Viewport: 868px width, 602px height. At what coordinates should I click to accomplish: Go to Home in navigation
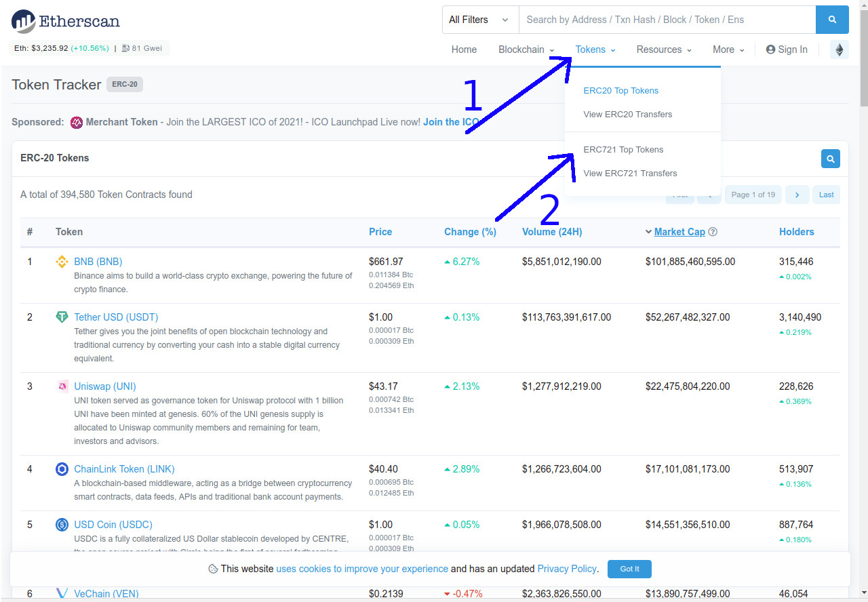coord(465,49)
